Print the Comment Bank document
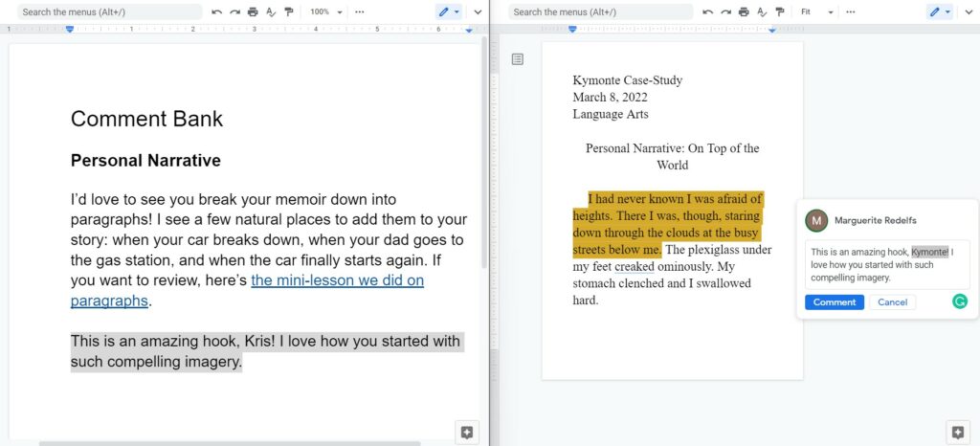980x446 pixels. (x=253, y=11)
